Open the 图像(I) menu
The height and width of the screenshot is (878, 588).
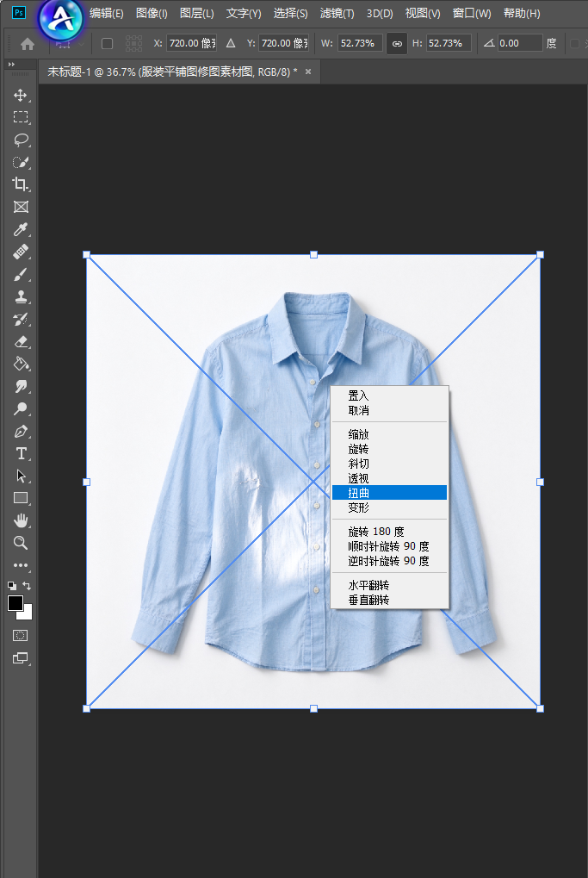tap(152, 14)
